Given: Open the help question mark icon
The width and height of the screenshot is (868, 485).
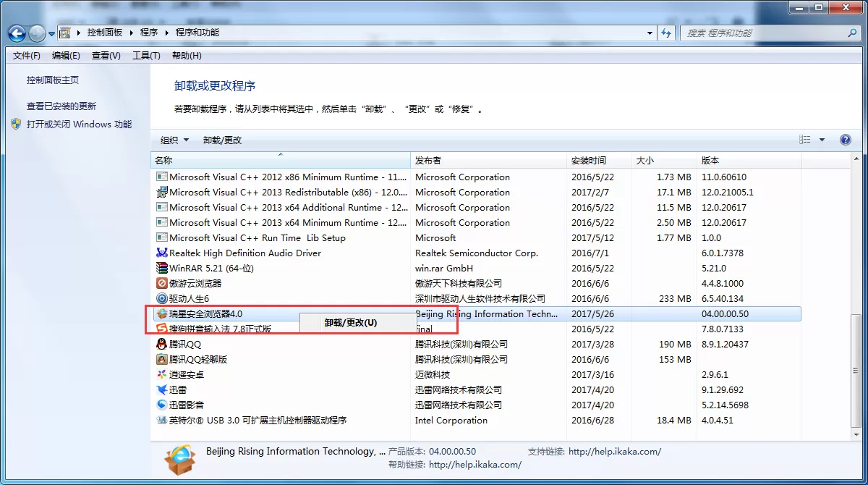Looking at the screenshot, I should [x=845, y=140].
